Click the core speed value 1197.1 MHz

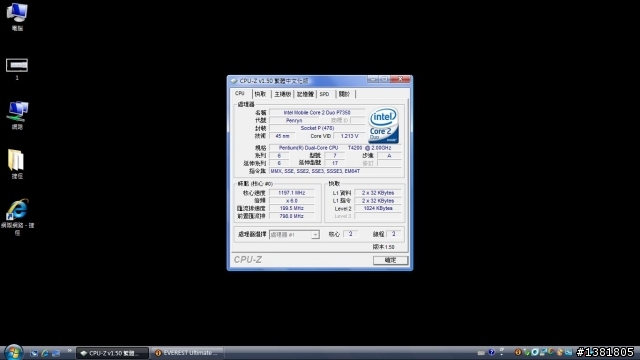point(291,193)
